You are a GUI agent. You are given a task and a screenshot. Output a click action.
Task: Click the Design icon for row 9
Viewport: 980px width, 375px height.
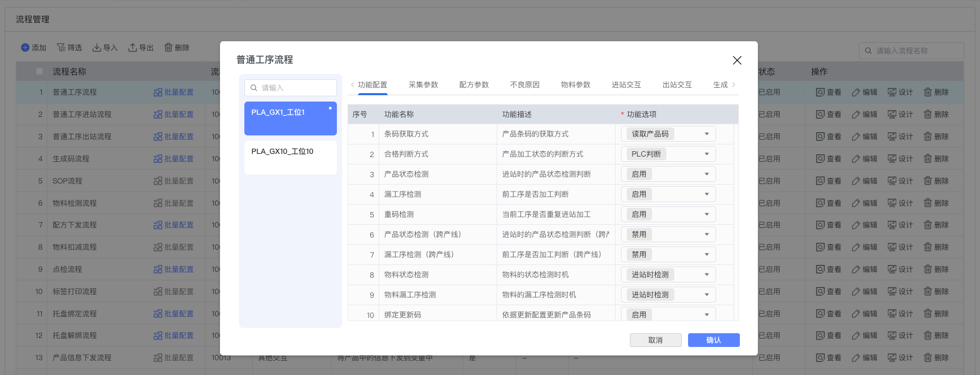(x=892, y=269)
